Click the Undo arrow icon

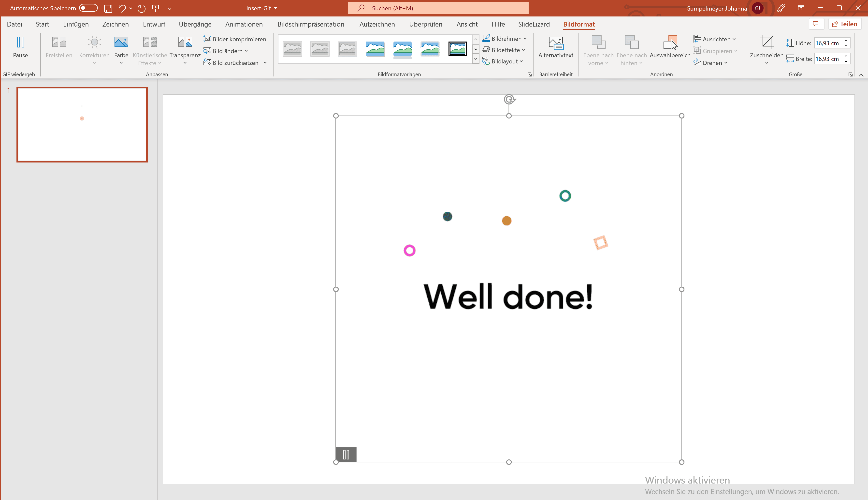click(122, 8)
